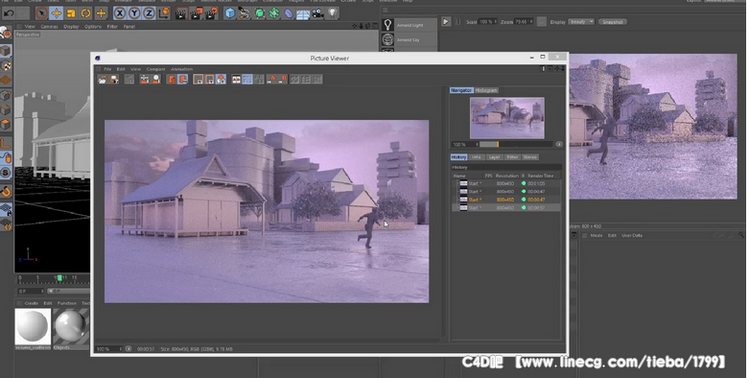Add a light object
750x378 pixels.
coord(332,13)
